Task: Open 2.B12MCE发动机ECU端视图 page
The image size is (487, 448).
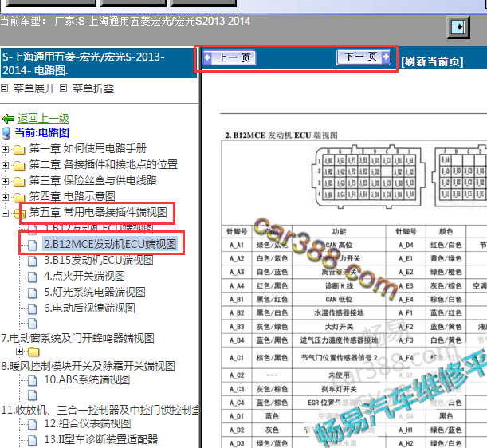Action: (x=110, y=244)
